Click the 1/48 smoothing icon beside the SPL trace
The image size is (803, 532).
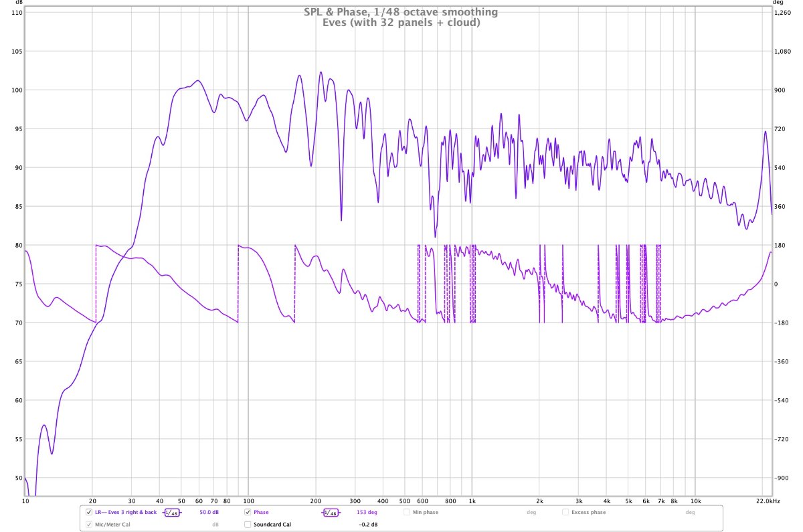pyautogui.click(x=171, y=513)
